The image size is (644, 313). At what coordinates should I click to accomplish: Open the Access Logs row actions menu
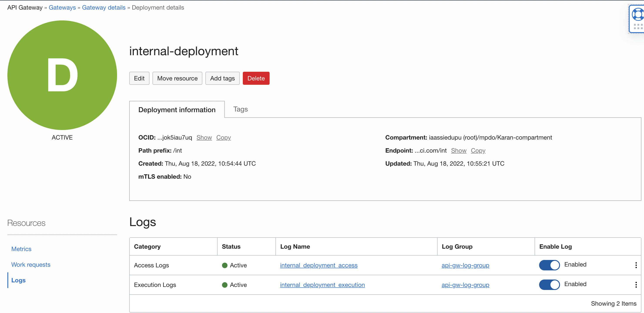[x=636, y=265]
